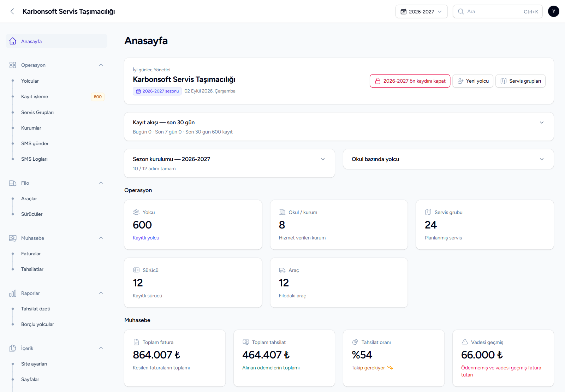Click the Alınan ödemelerin toplamı text
Viewport: 565px width, 392px height.
click(x=271, y=368)
